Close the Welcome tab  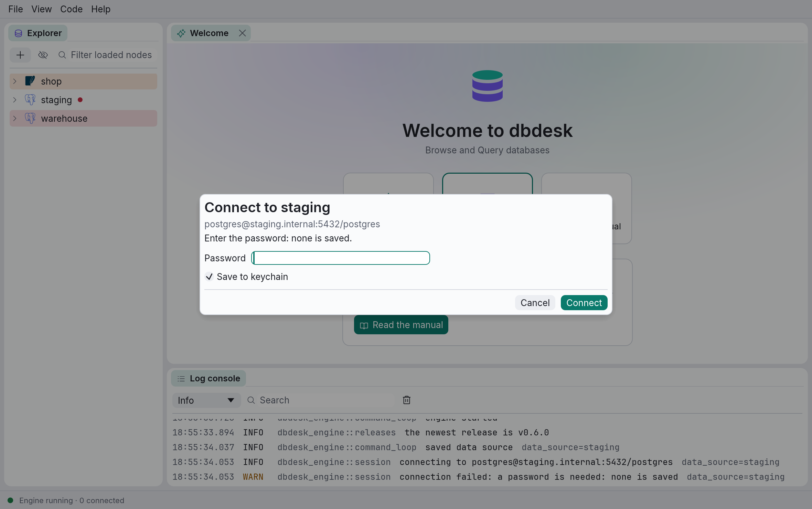pos(242,33)
